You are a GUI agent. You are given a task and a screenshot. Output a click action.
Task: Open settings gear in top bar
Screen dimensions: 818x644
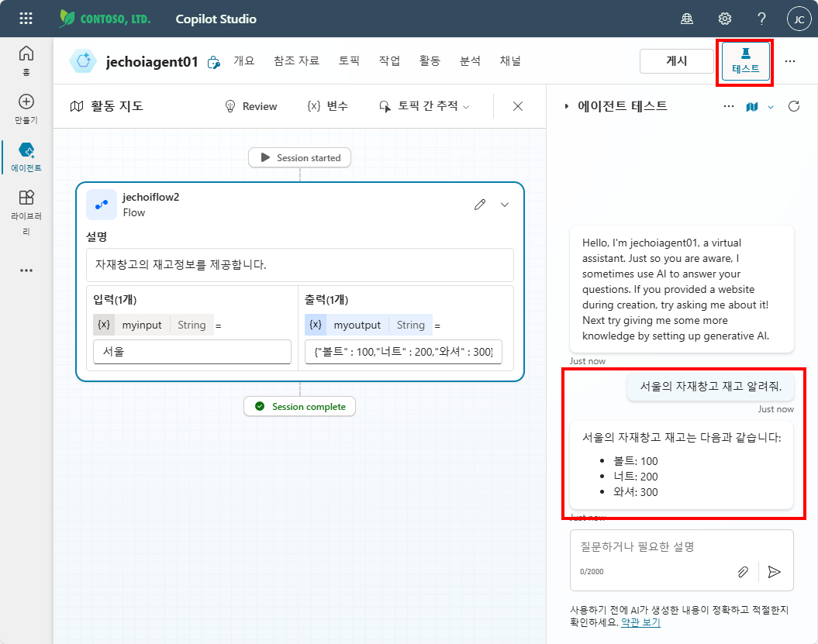(x=725, y=19)
